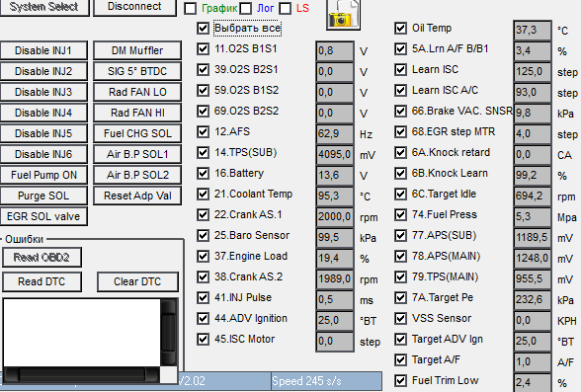Click the AFS value 62,9

(x=335, y=133)
